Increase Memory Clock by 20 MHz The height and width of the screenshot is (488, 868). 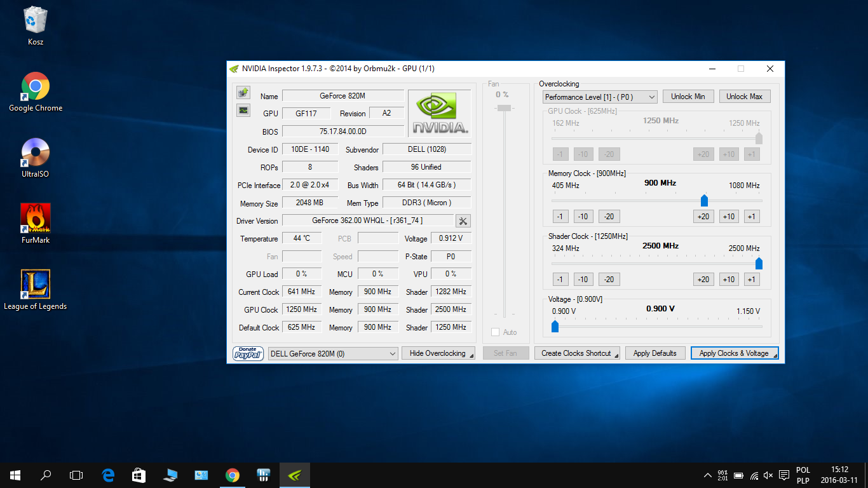703,217
